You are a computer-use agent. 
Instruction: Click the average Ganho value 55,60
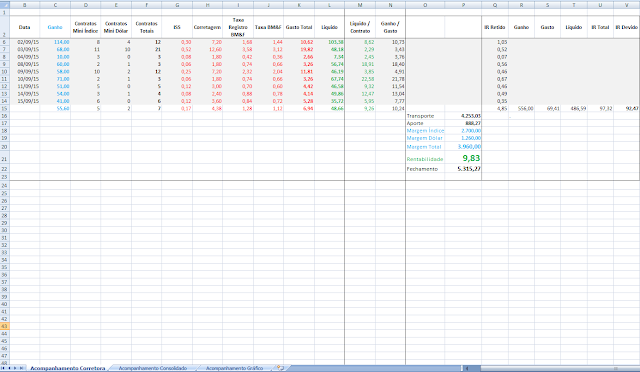[x=55, y=109]
